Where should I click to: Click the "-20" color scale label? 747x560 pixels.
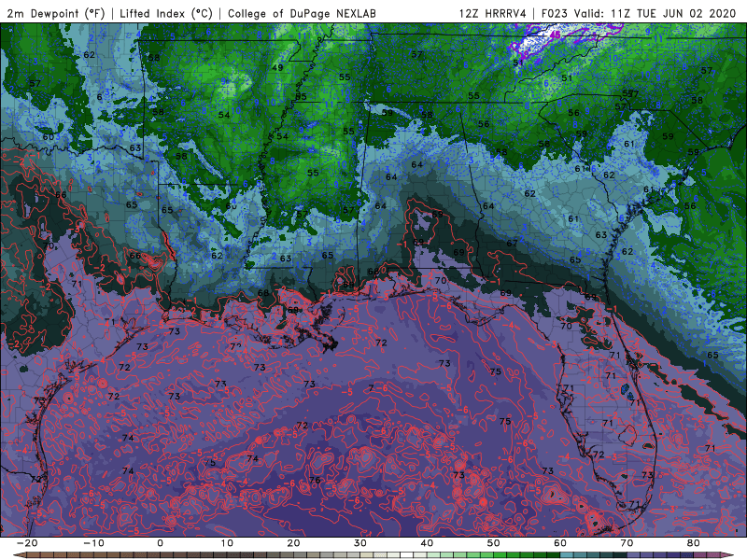(x=27, y=543)
